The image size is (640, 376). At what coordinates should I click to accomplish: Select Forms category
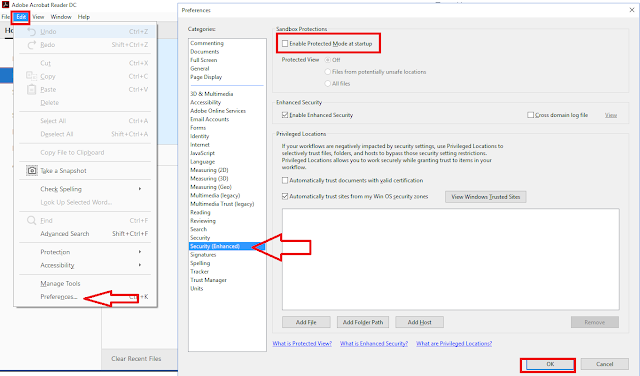198,128
